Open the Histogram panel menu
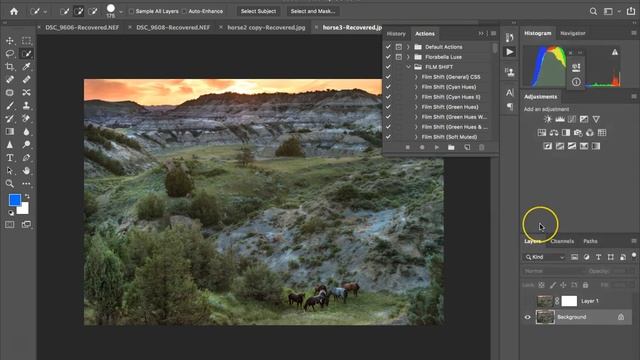The width and height of the screenshot is (640, 360). [634, 33]
